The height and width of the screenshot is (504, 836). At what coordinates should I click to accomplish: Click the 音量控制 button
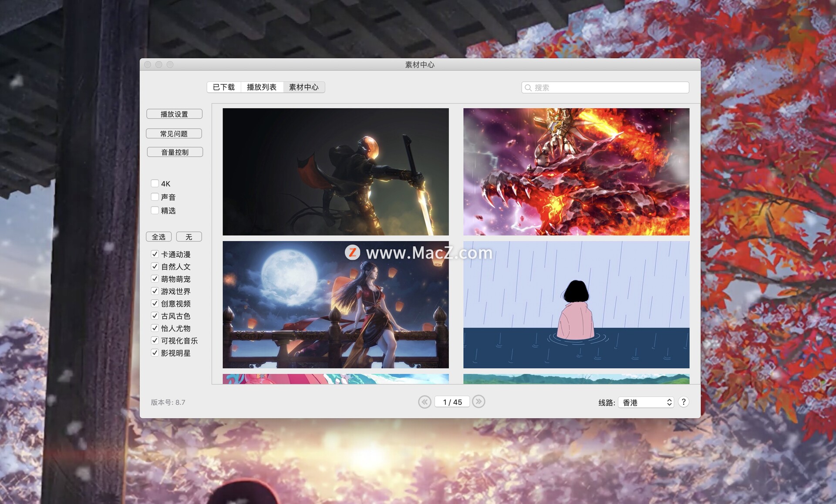pyautogui.click(x=175, y=152)
